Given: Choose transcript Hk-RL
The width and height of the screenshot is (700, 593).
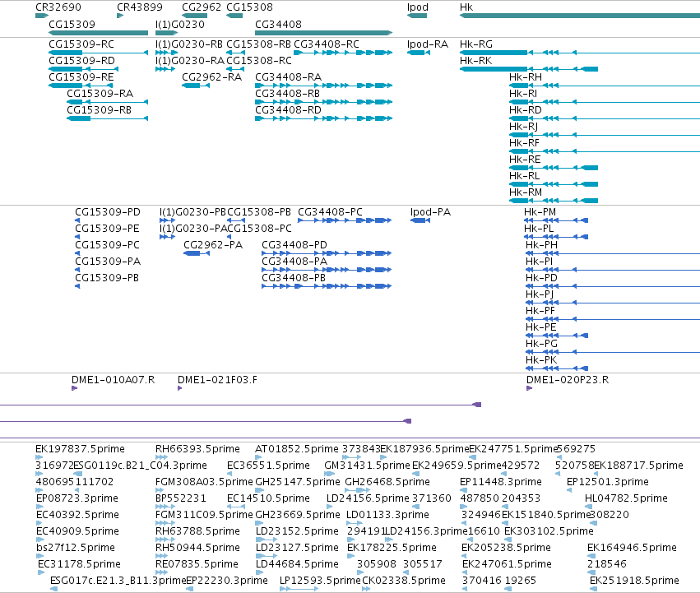Looking at the screenshot, I should tap(524, 176).
